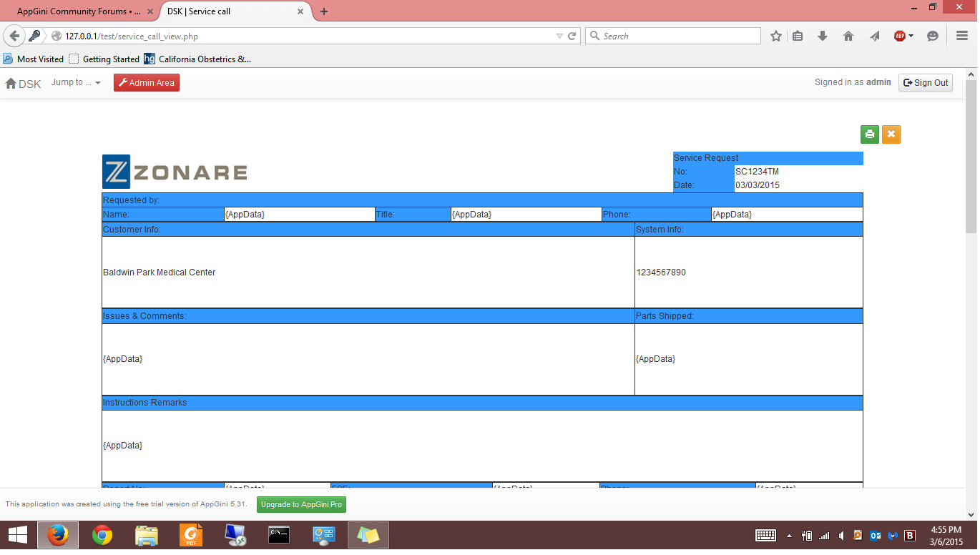
Task: Click the volume speaker tray icon
Action: pyautogui.click(x=841, y=535)
